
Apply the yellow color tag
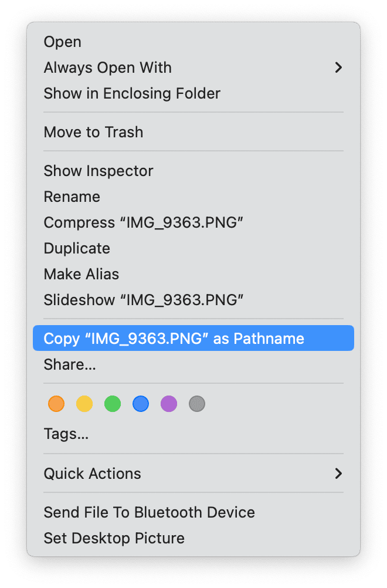tap(84, 404)
